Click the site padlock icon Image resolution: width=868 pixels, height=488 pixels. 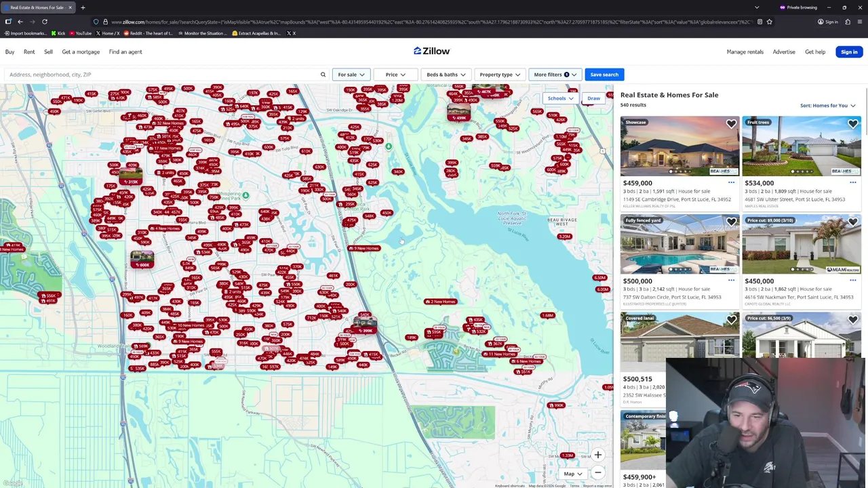105,22
